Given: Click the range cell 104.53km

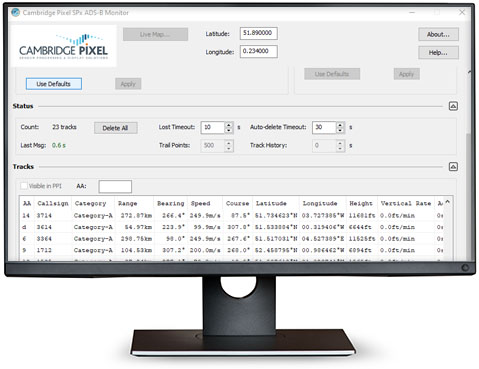Looking at the screenshot, I should pos(136,250).
